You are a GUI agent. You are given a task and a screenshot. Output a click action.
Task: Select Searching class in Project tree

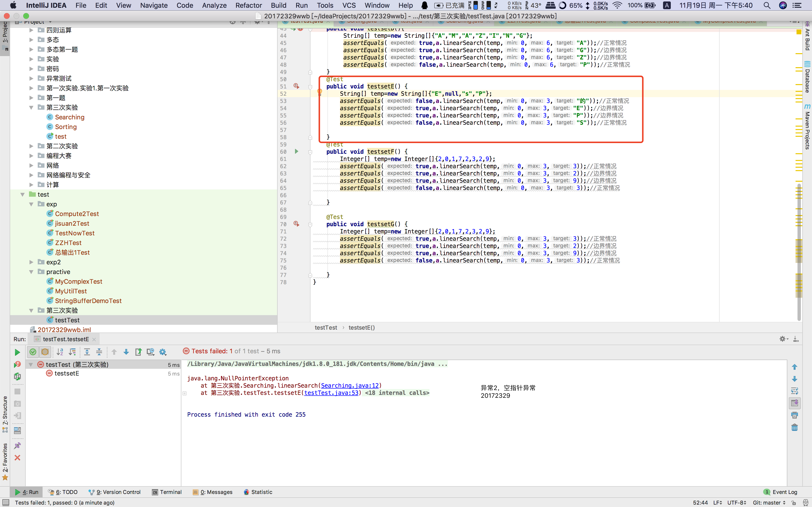click(69, 117)
